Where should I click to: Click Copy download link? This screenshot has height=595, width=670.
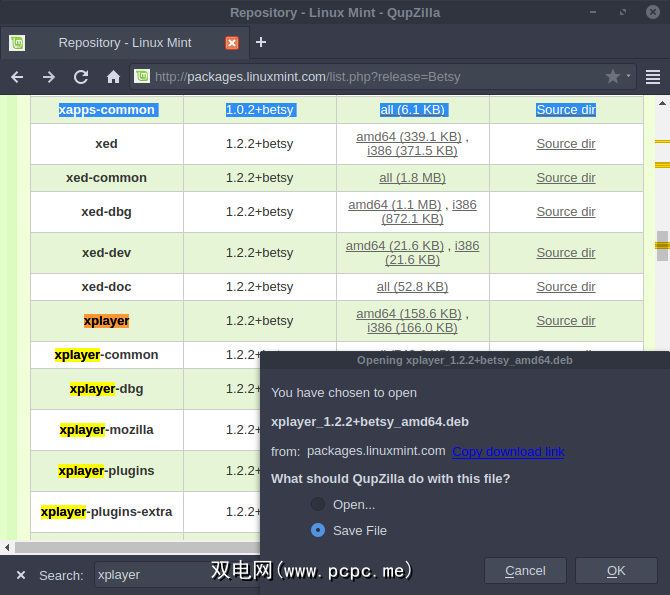508,452
